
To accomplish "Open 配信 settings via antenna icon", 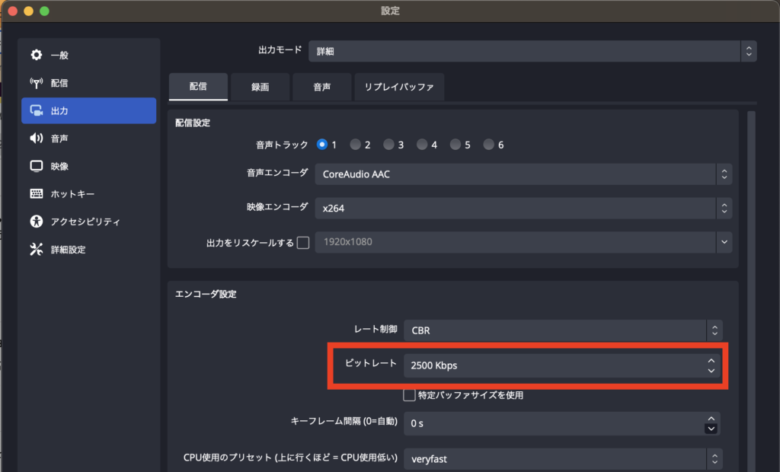I will [x=37, y=82].
